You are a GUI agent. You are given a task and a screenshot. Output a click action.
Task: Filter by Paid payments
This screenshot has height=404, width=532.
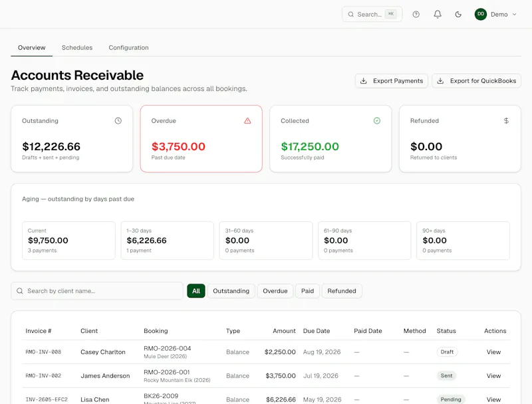pyautogui.click(x=307, y=291)
